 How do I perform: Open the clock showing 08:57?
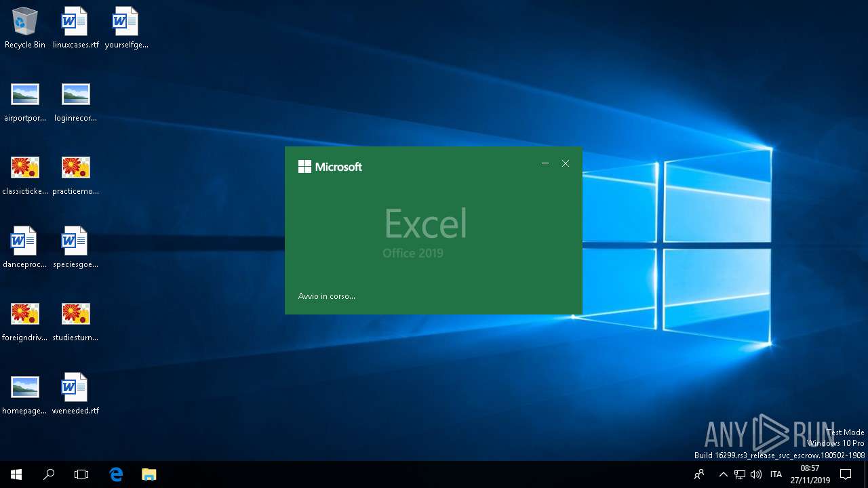[810, 474]
